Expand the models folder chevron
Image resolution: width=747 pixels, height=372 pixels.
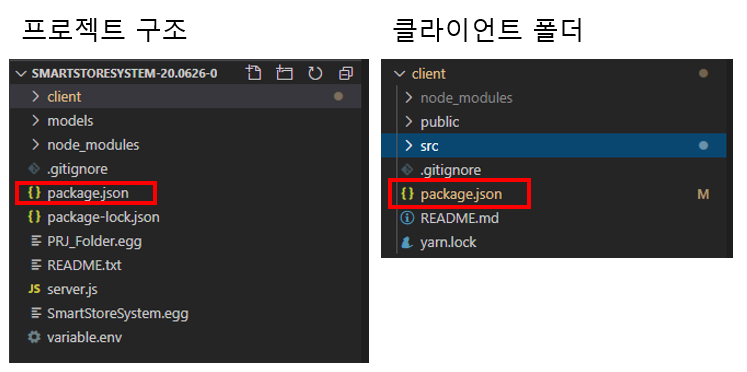[x=35, y=121]
